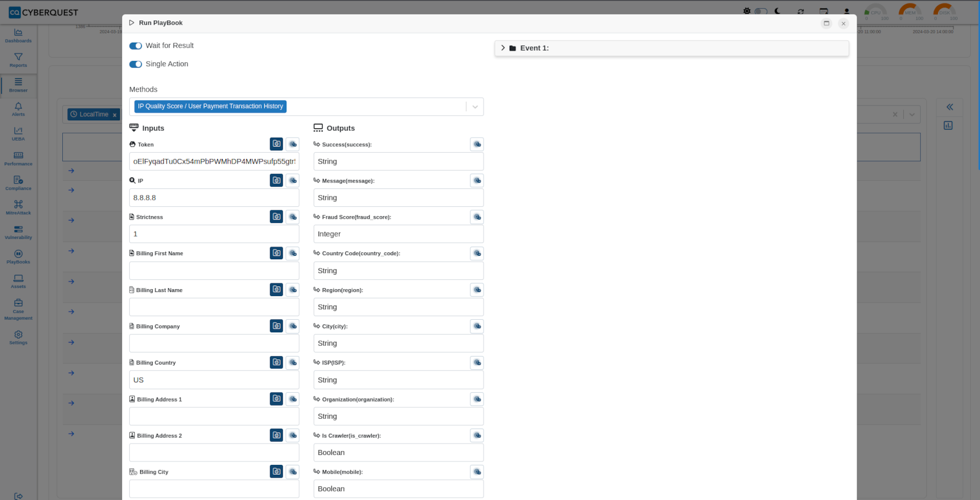Click the Billing Address 1 camera icon

(277, 399)
